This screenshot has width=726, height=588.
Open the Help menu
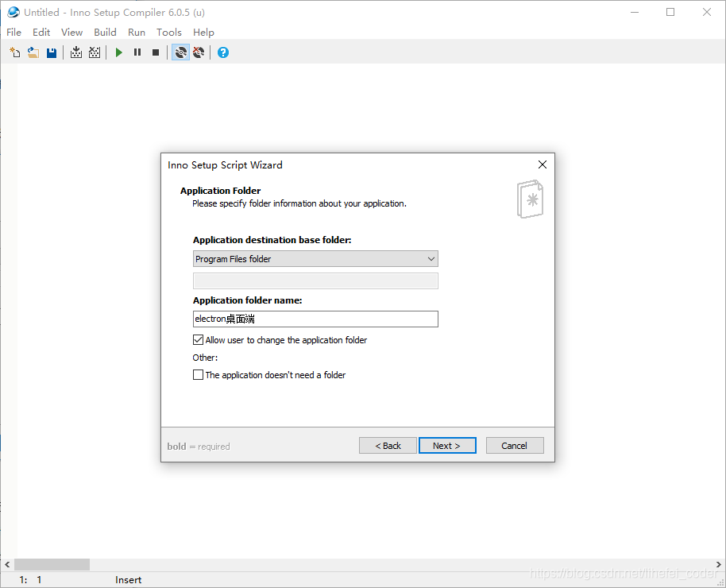click(x=203, y=32)
